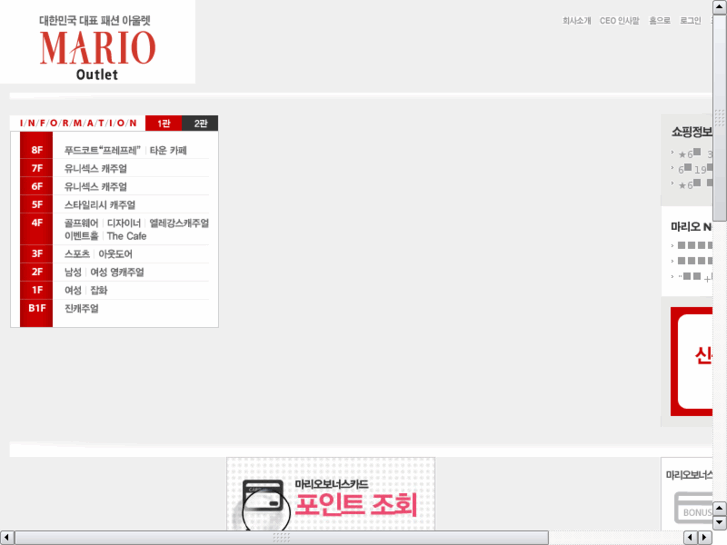Open 골프웨어 on 4F
Viewport: 727px width, 545px height.
tap(82, 223)
